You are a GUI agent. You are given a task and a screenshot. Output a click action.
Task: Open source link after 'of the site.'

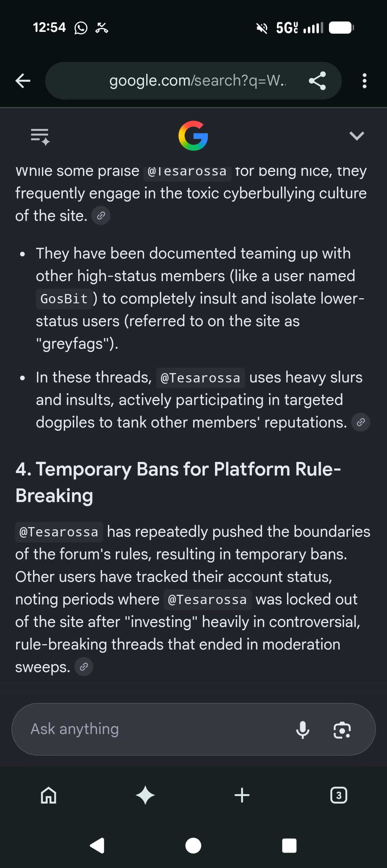tap(101, 216)
